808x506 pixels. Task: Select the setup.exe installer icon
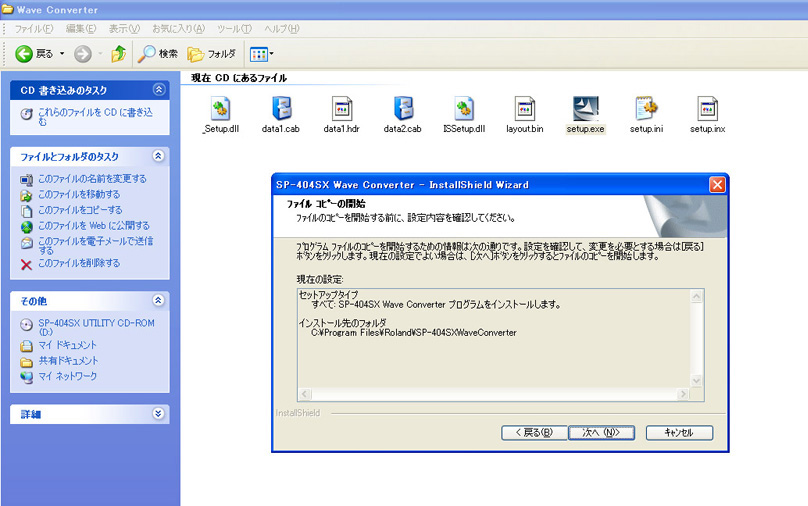tap(585, 109)
